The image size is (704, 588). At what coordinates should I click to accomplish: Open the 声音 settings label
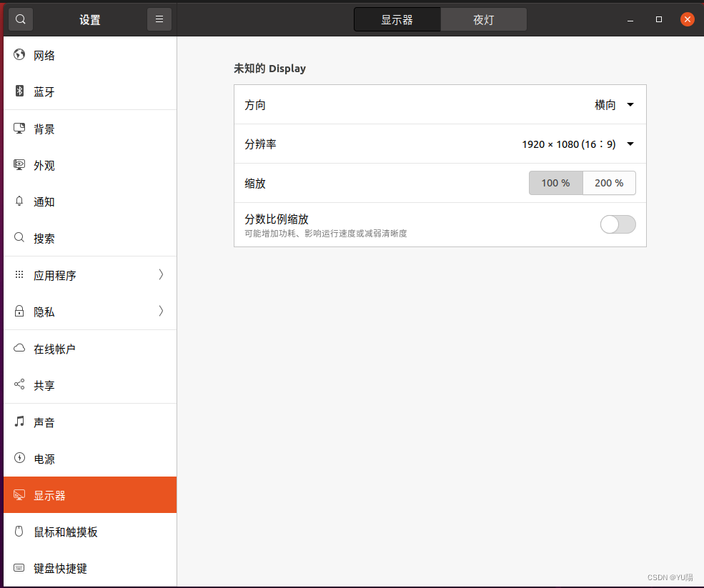coord(44,422)
